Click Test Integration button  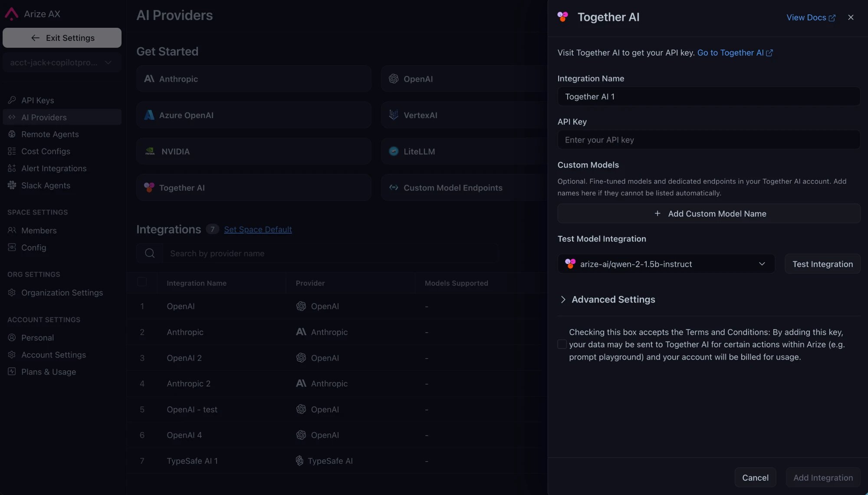822,264
